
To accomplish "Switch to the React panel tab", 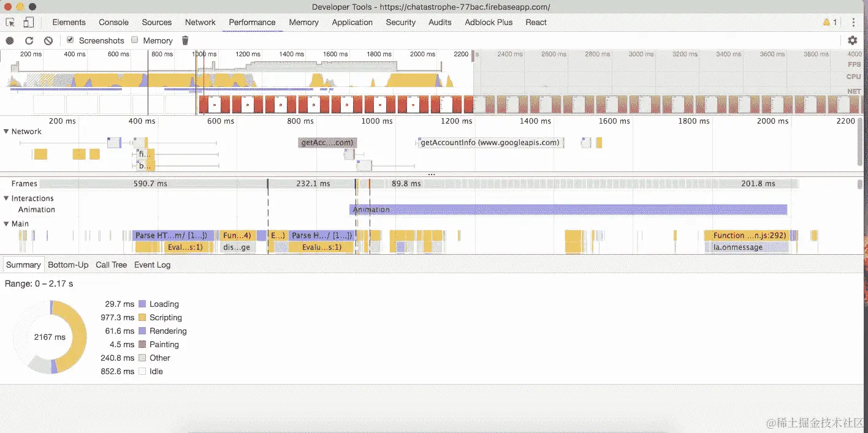I will click(x=536, y=22).
